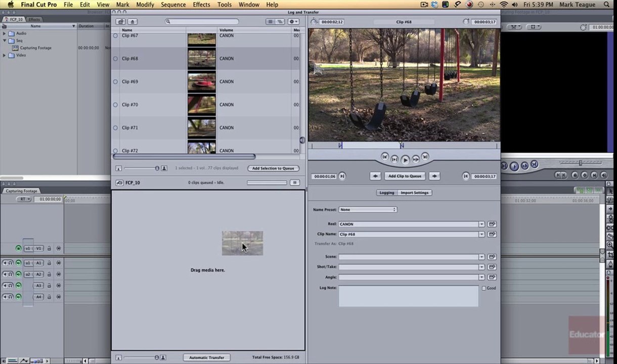Expand the Video bin in Browser
The width and height of the screenshot is (617, 364).
coord(5,55)
